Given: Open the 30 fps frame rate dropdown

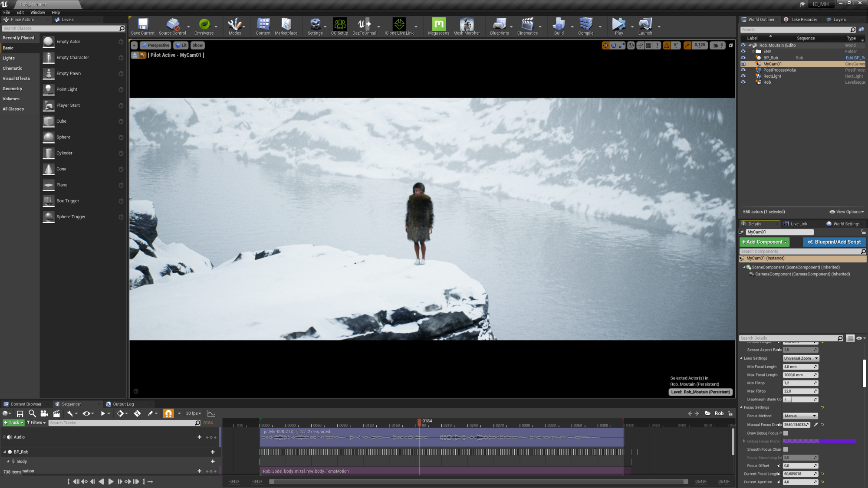Looking at the screenshot, I should point(193,413).
